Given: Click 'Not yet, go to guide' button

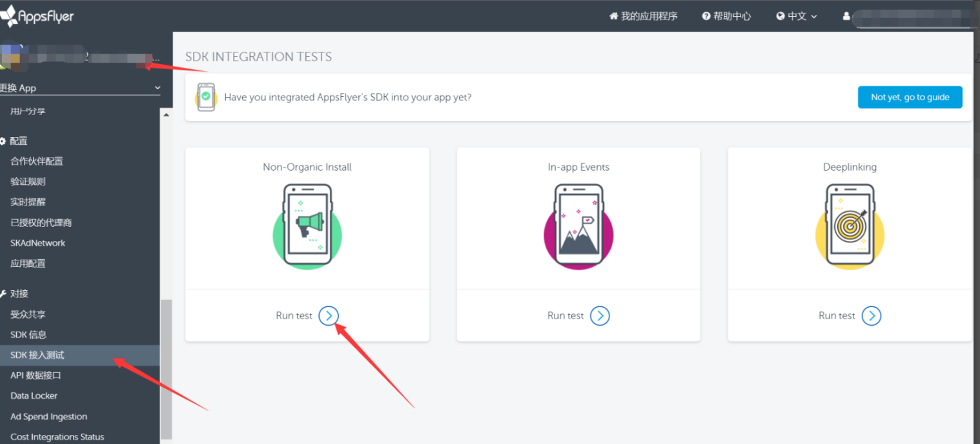Looking at the screenshot, I should pyautogui.click(x=910, y=97).
